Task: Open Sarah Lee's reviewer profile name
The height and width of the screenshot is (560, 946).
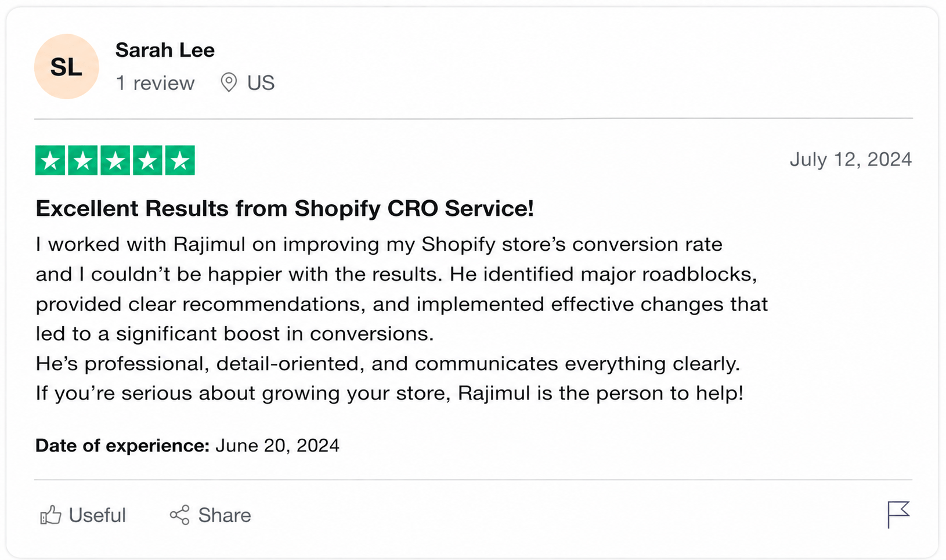Action: tap(165, 50)
